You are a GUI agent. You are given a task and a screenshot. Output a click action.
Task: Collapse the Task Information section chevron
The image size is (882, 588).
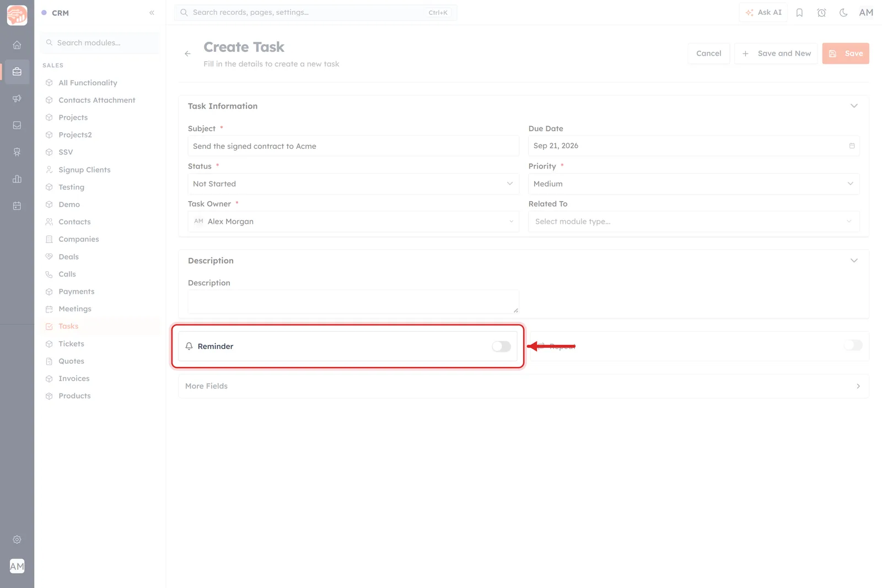854,106
